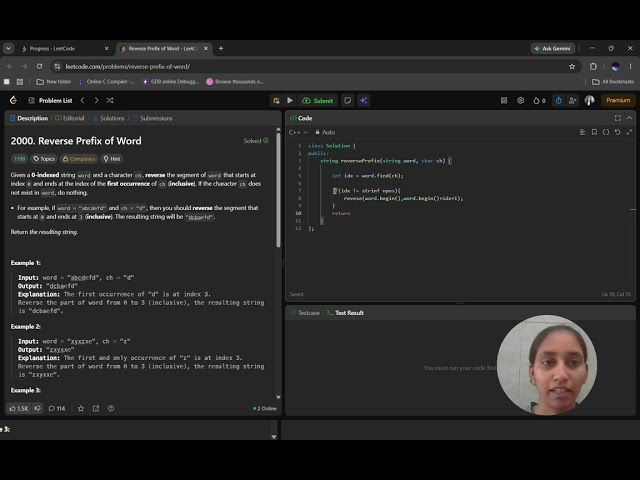
Task: Click the 1199 rating badge
Action: point(19,159)
